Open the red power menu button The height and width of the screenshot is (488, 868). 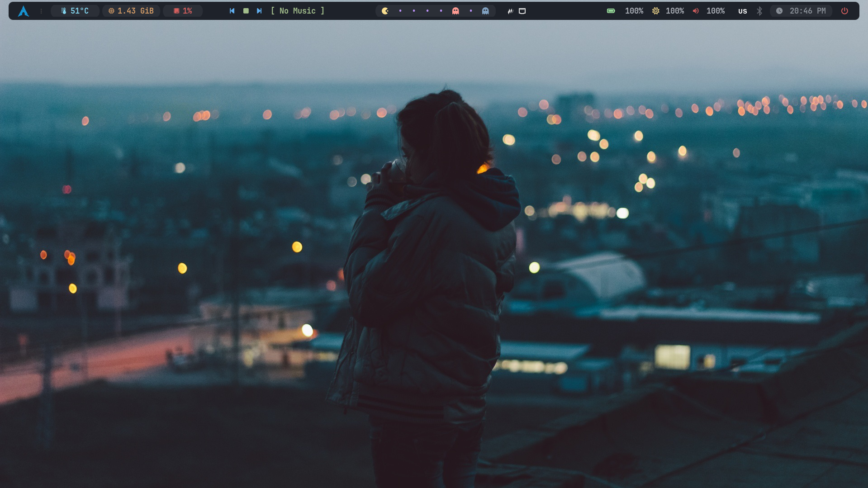844,11
